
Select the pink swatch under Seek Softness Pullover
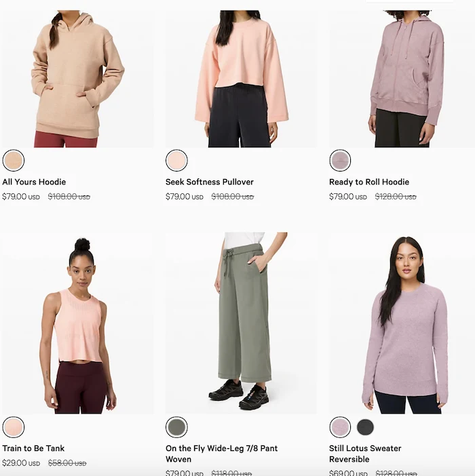pyautogui.click(x=176, y=160)
